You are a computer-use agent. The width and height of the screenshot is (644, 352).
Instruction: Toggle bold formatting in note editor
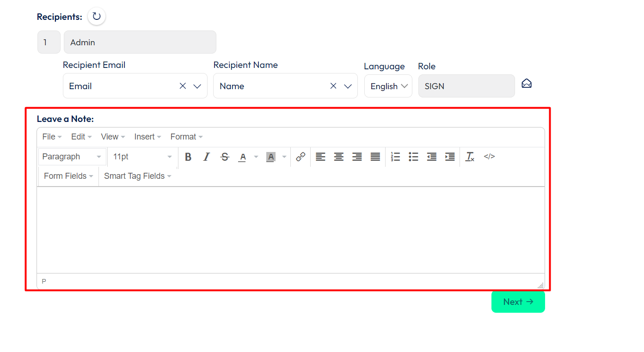point(188,157)
